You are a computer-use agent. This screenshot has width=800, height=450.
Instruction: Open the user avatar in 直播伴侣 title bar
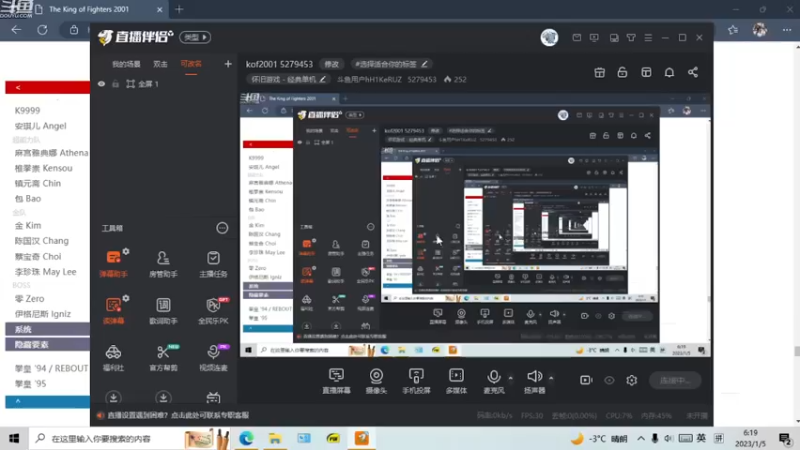pos(549,38)
